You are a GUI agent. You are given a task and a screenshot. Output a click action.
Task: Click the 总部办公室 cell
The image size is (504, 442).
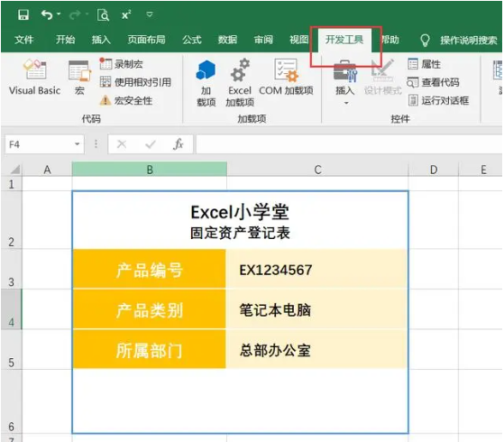pyautogui.click(x=317, y=349)
